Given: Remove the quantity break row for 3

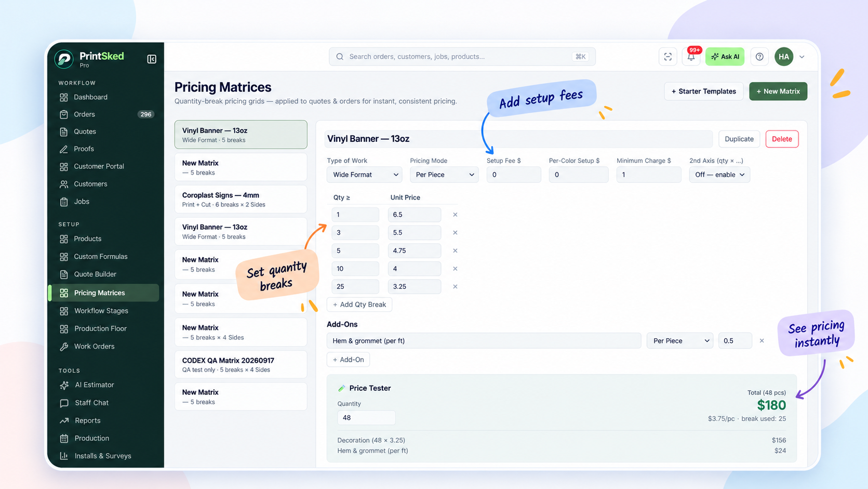Looking at the screenshot, I should [455, 233].
